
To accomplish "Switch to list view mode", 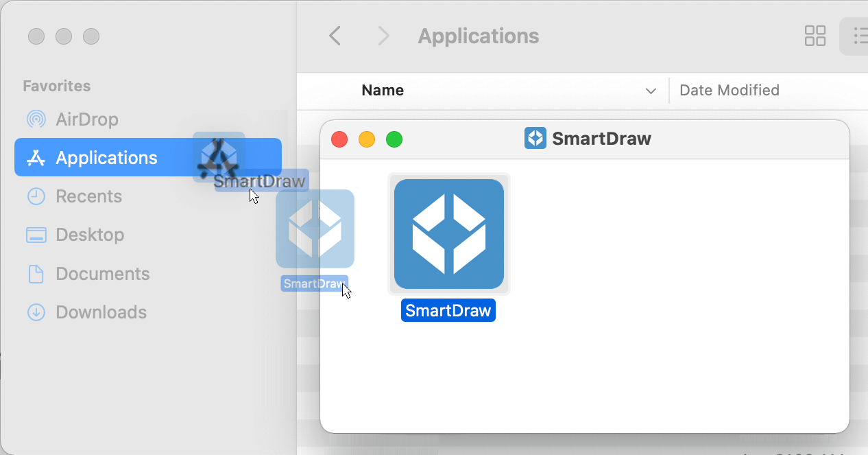I will 859,36.
